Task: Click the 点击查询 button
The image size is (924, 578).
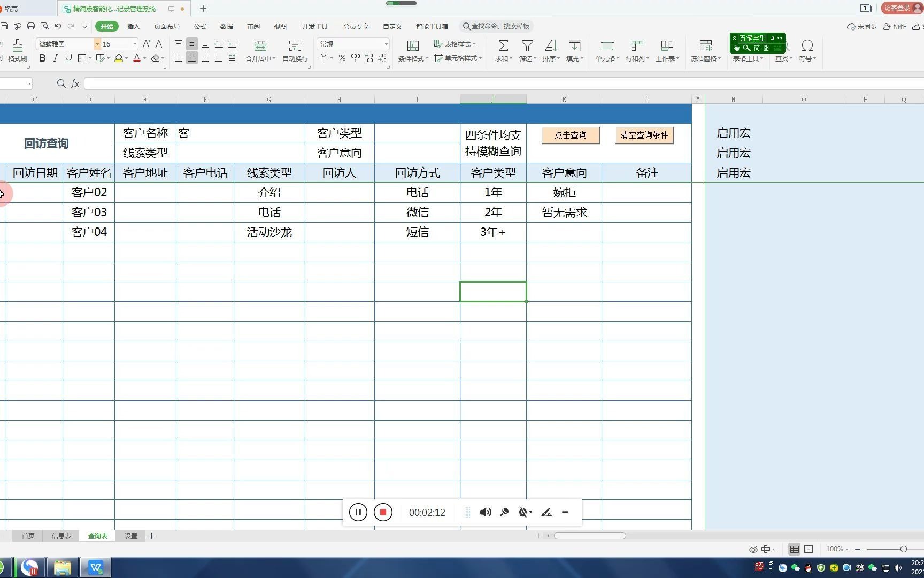Action: (571, 135)
